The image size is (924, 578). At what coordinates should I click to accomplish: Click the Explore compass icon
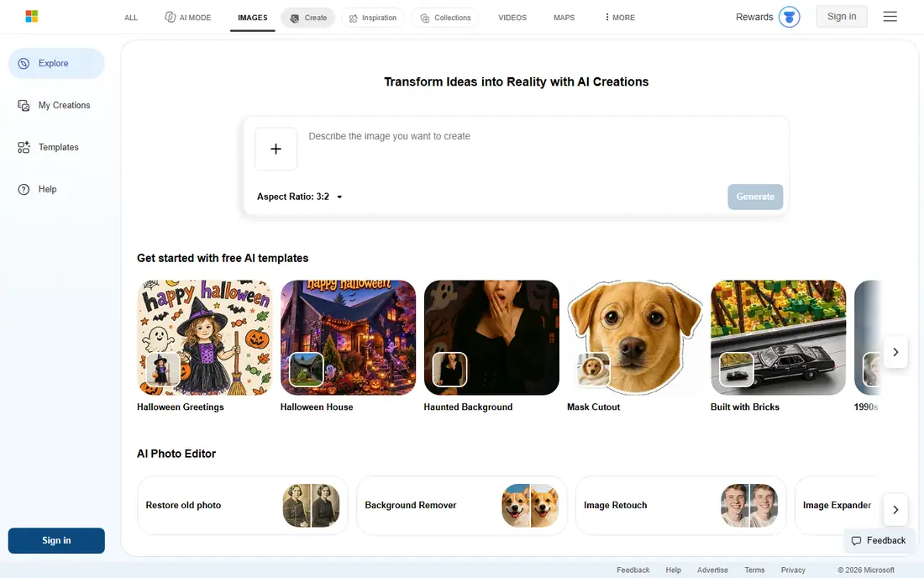point(24,64)
